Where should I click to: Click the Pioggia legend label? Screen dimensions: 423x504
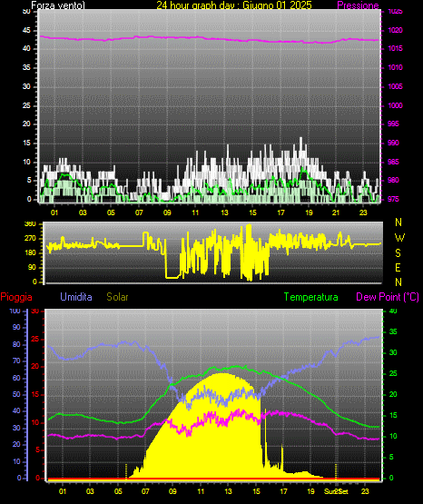click(16, 297)
